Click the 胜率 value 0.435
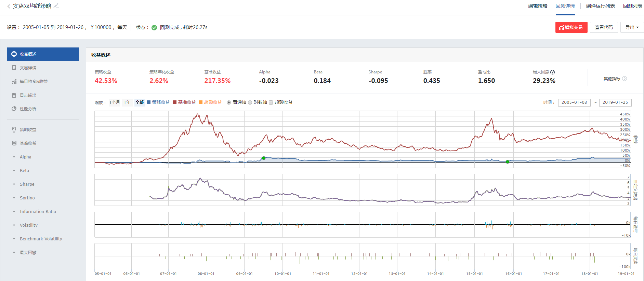The image size is (644, 281). (432, 81)
